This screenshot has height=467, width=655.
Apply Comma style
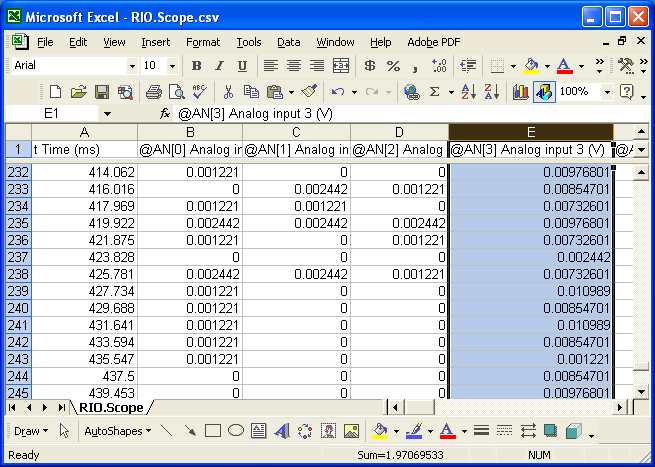(x=416, y=66)
